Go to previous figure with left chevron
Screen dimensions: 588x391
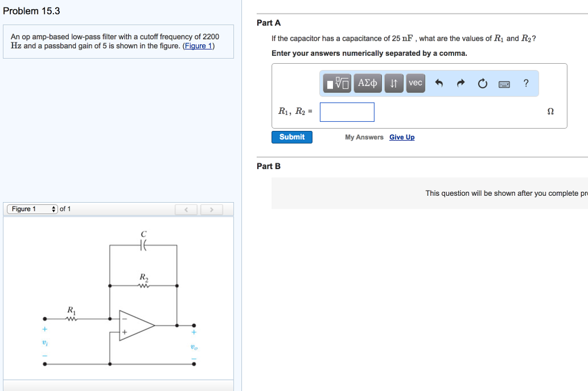point(186,210)
